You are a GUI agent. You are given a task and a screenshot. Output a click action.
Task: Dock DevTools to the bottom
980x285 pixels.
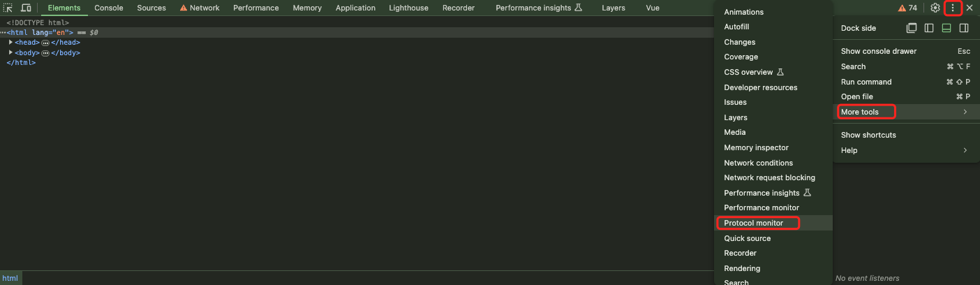pos(946,28)
